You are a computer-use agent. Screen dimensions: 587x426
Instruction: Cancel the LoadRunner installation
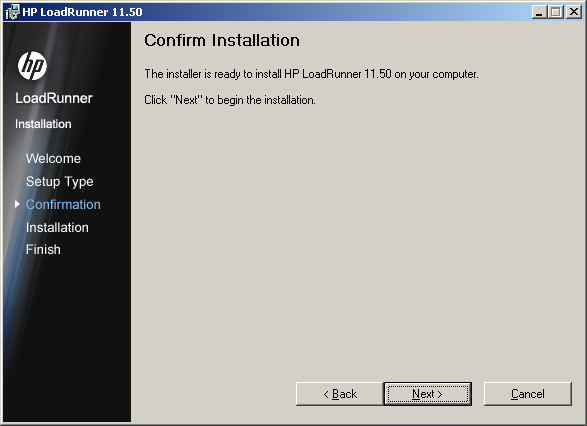tap(528, 394)
